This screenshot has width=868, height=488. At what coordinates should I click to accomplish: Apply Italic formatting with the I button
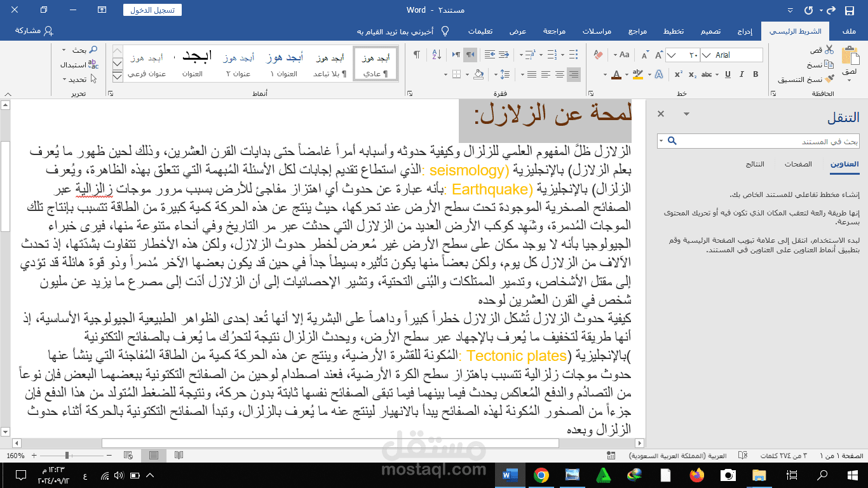coord(741,74)
